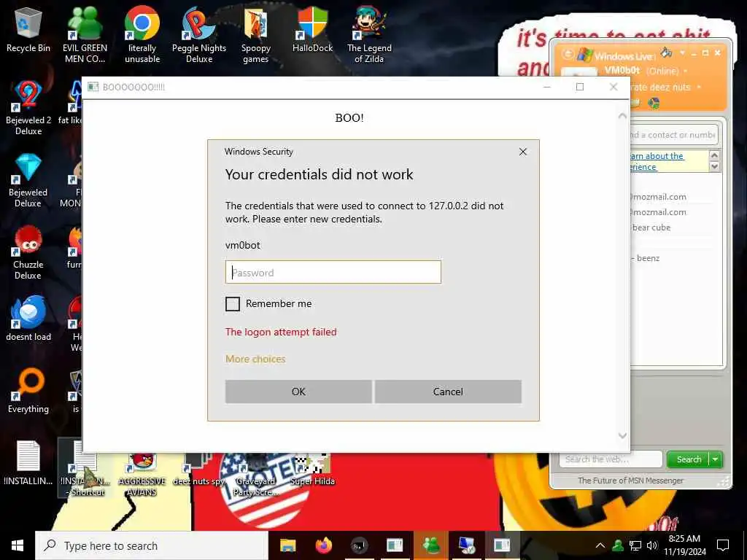
Task: Open Super Hilda desktop shortcut
Action: point(312,470)
